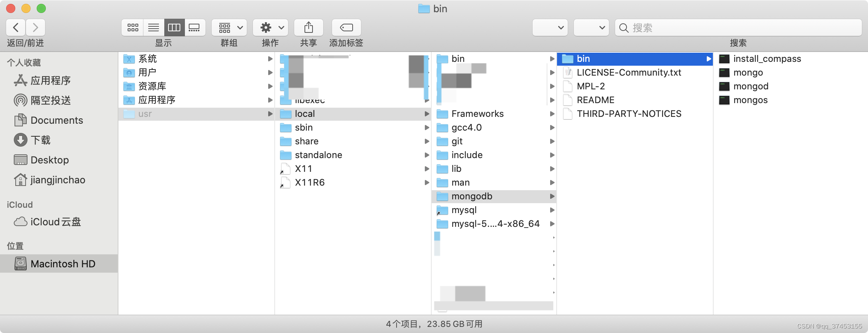Open the action gear (操作) menu
The height and width of the screenshot is (333, 868).
tap(270, 27)
